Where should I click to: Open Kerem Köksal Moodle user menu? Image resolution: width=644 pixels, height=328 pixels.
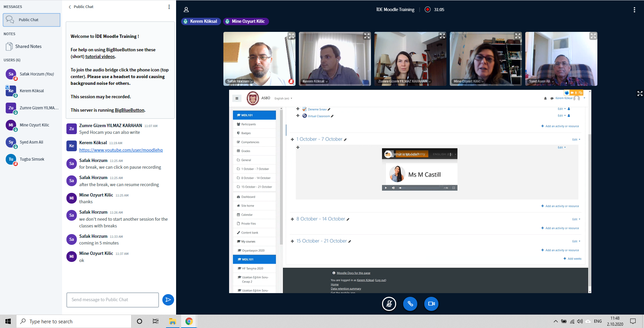pyautogui.click(x=570, y=98)
